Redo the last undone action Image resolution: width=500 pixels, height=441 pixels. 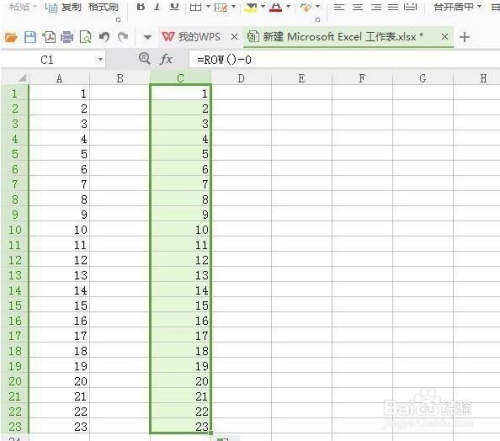pyautogui.click(x=123, y=37)
